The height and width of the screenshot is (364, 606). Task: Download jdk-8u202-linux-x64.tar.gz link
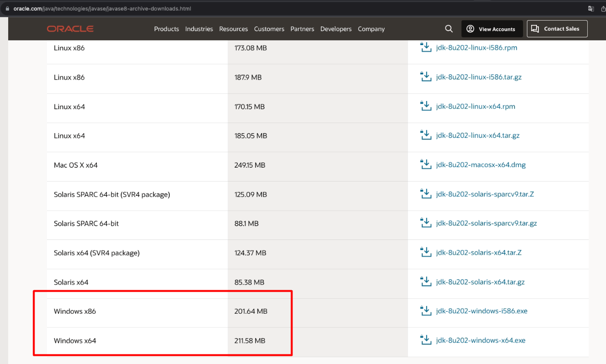click(478, 136)
